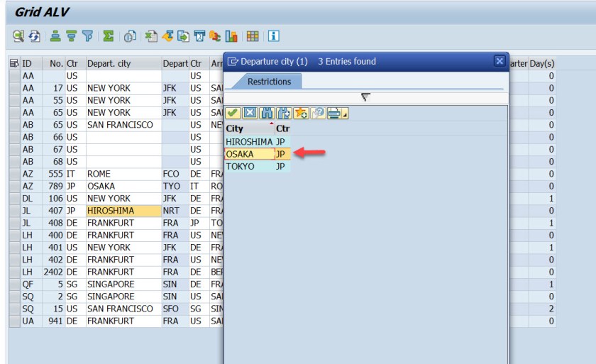596x364 pixels.
Task: Click ROME cell in AZ 555 row
Action: 123,174
